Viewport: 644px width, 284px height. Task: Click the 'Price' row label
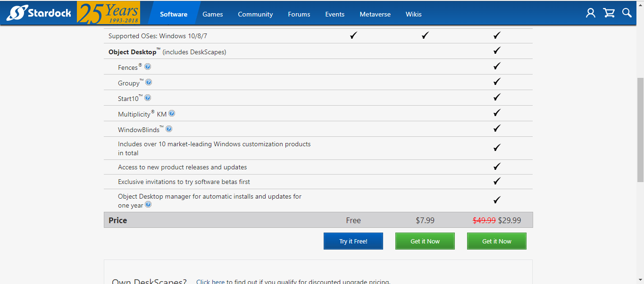coord(118,220)
